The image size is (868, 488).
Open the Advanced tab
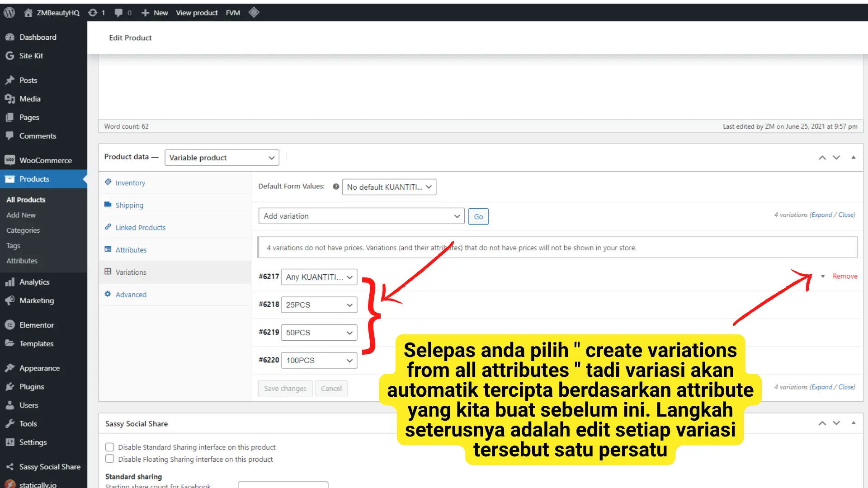[131, 295]
